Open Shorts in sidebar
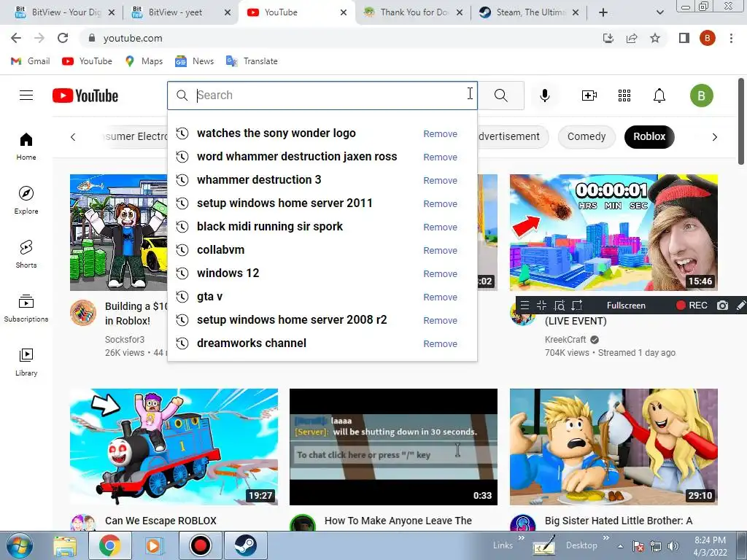Viewport: 747px width, 560px height. coord(26,254)
